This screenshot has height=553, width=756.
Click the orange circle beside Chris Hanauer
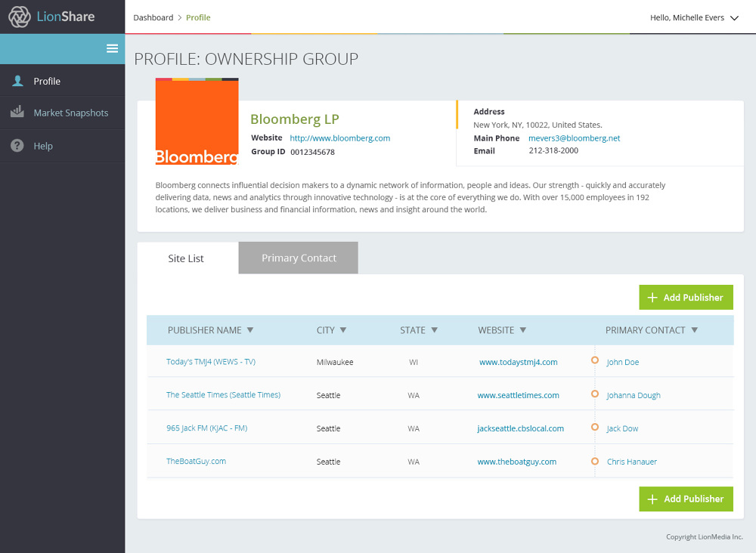coord(595,460)
